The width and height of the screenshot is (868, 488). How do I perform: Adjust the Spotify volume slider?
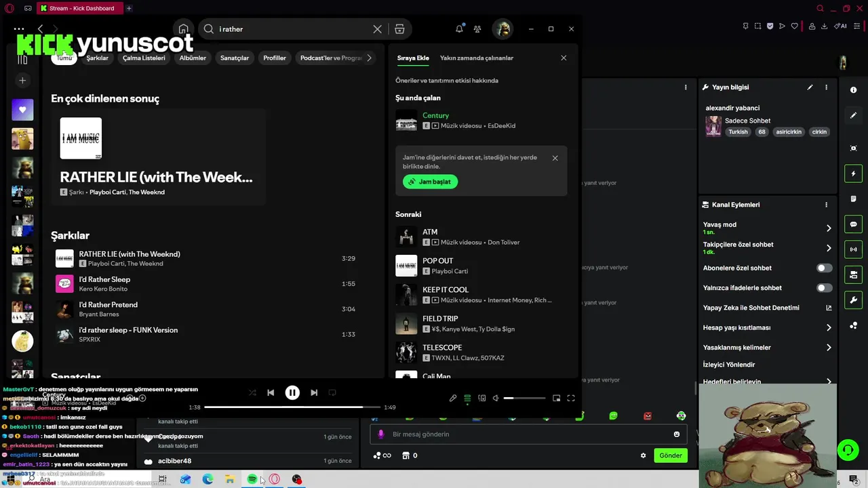tap(525, 399)
